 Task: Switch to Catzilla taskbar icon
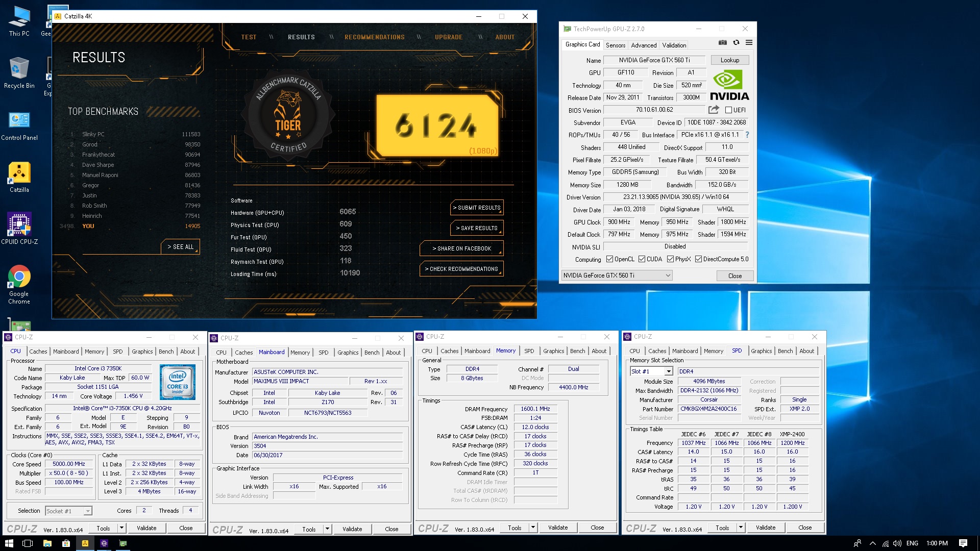pyautogui.click(x=85, y=543)
